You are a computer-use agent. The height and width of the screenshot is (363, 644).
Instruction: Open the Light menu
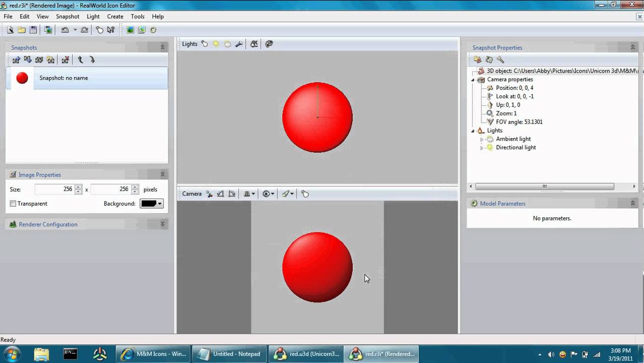click(x=93, y=16)
